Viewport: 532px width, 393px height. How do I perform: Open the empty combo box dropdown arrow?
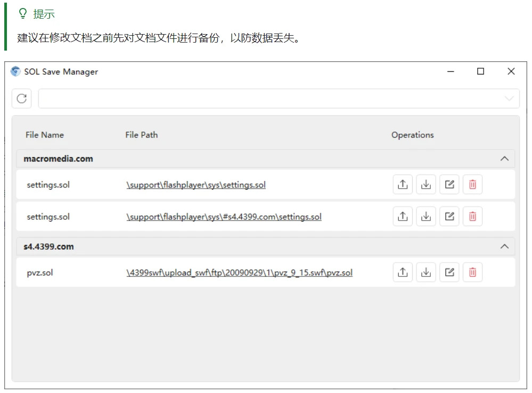tap(509, 99)
